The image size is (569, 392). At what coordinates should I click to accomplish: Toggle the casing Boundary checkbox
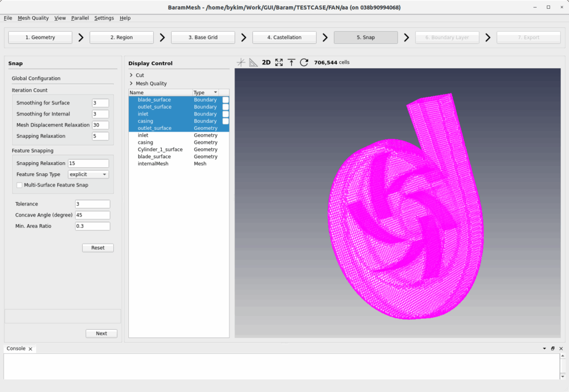pos(226,121)
